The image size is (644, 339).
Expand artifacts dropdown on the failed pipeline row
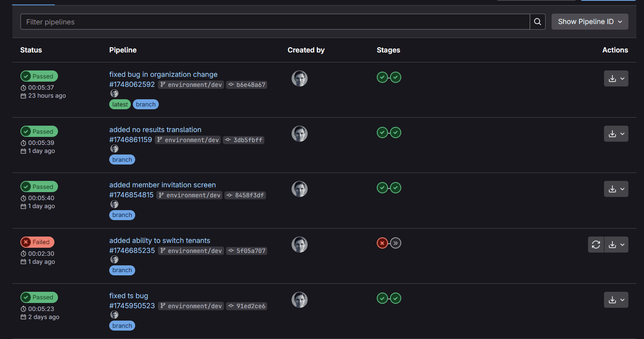622,244
